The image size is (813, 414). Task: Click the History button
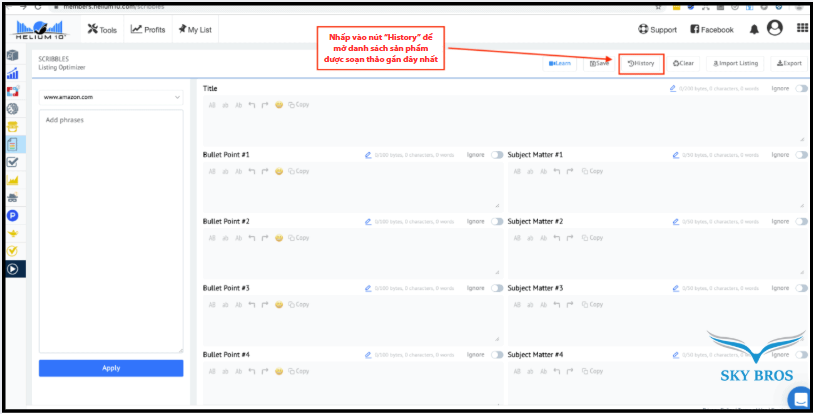641,63
